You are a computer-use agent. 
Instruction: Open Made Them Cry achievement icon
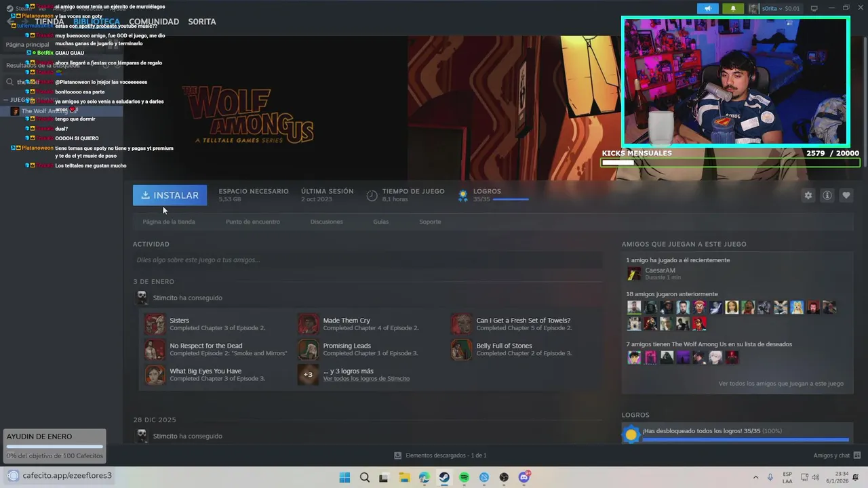click(308, 324)
